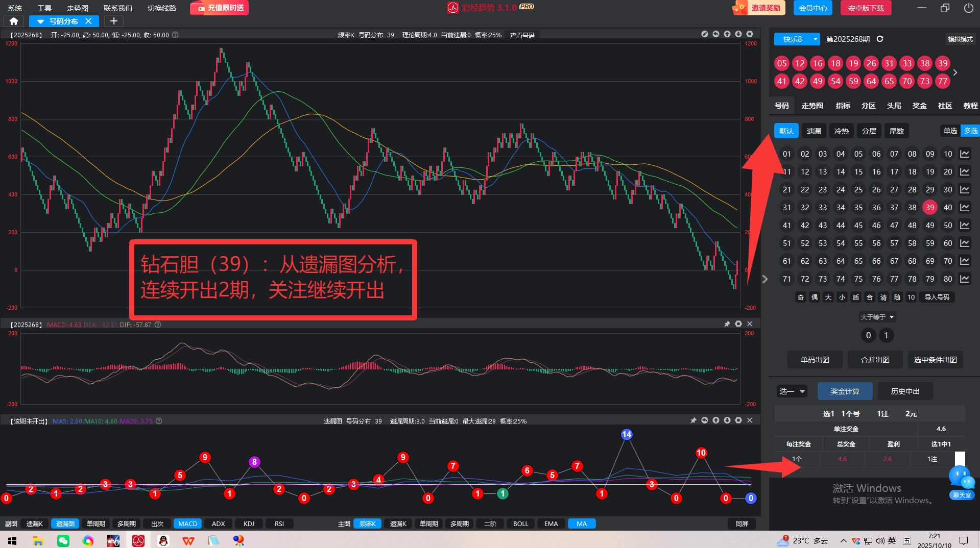Switch to the 走势图 tab in sidebar
Viewport: 980px width, 548px height.
[x=812, y=106]
